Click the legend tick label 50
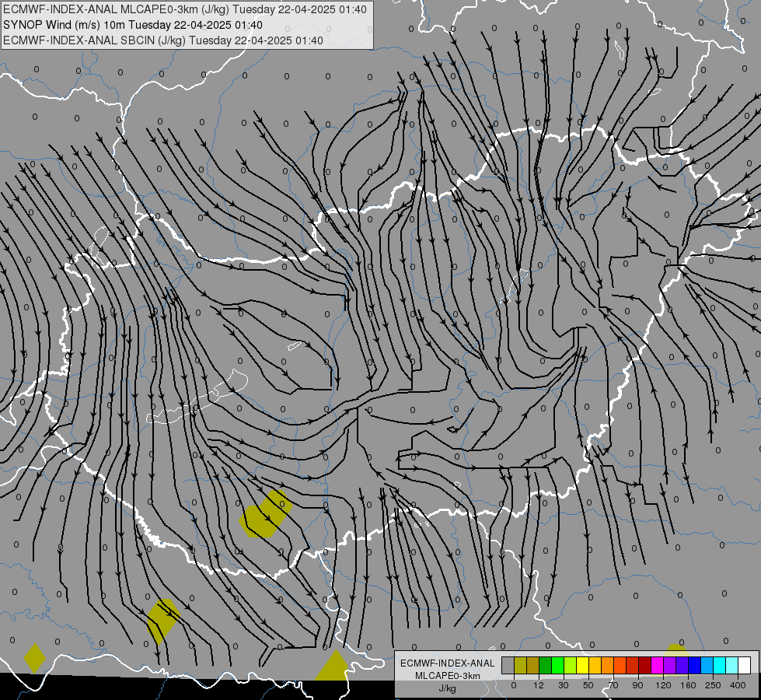Image resolution: width=761 pixels, height=700 pixels. [588, 685]
